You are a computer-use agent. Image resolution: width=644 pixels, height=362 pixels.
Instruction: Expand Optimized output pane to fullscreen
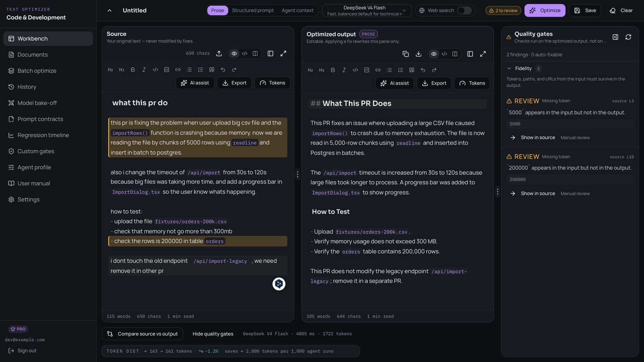pyautogui.click(x=483, y=54)
